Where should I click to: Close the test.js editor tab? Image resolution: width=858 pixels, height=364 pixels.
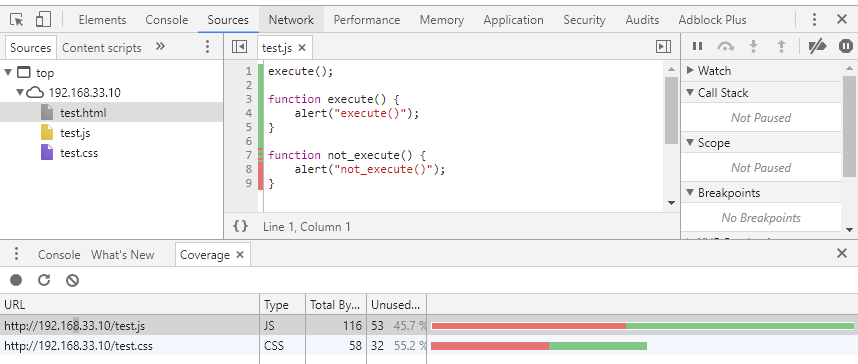[x=302, y=48]
